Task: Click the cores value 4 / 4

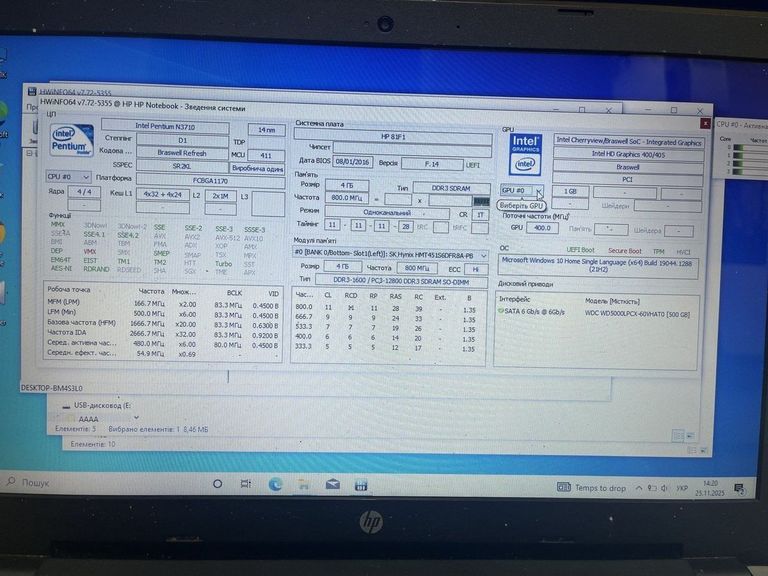Action: coord(84,192)
